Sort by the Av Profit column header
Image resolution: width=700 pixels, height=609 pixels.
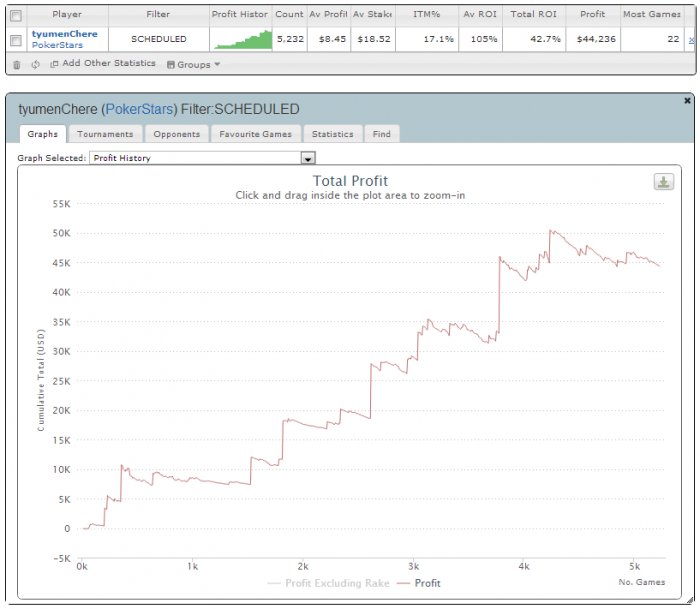329,14
